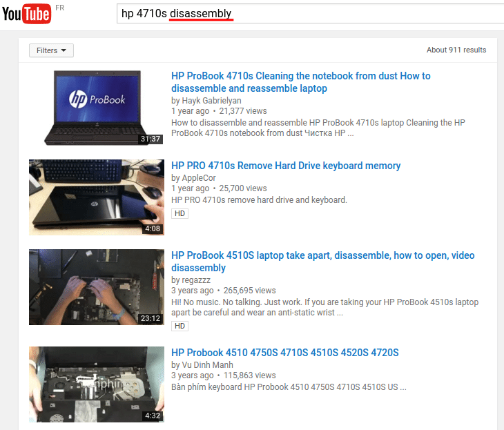Image resolution: width=504 pixels, height=430 pixels.
Task: Click the 265,695 views text
Action: coord(249,290)
